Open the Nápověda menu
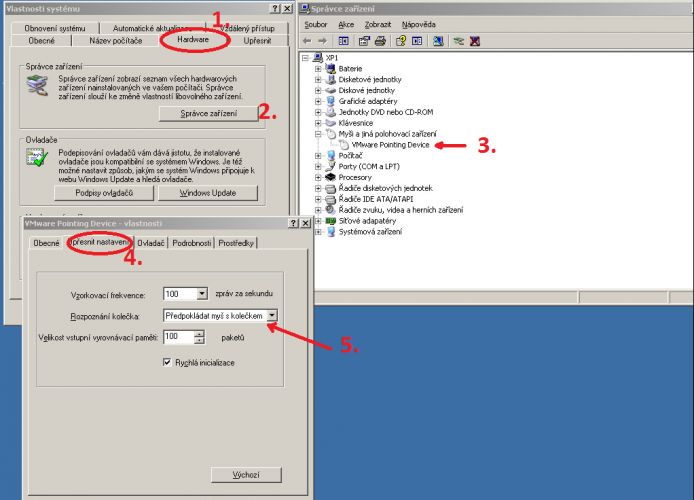Image resolution: width=694 pixels, height=500 pixels. pos(419,25)
